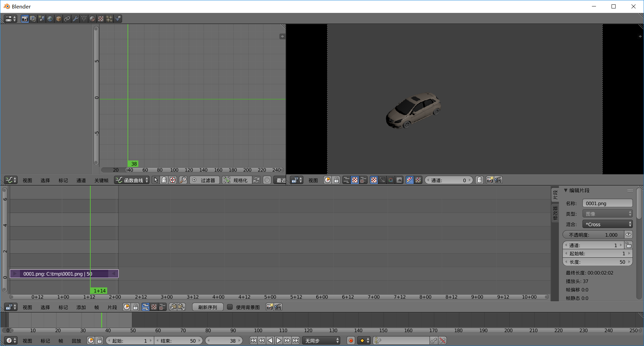Click the ghost curves icon in Graph Editor header
The height and width of the screenshot is (346, 644).
point(164,180)
